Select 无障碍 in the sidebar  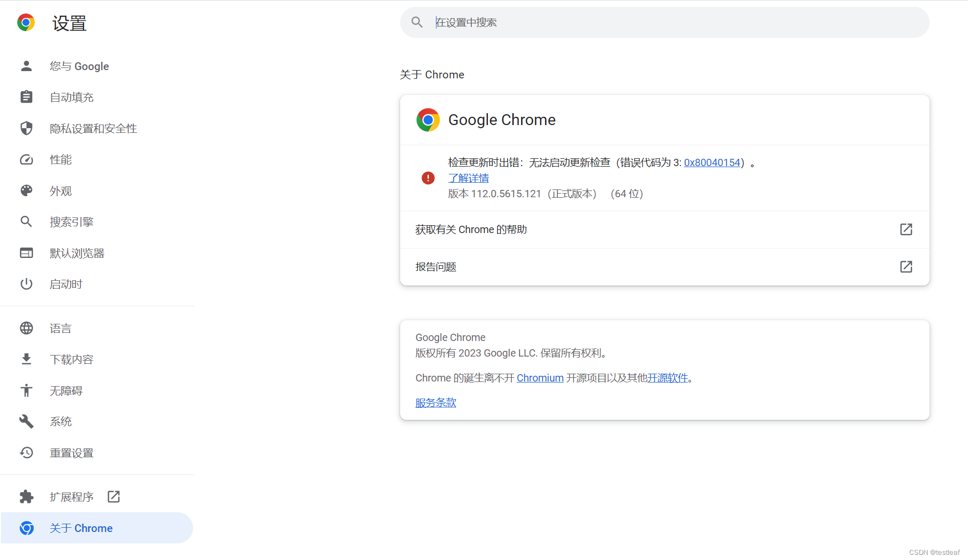(98, 390)
